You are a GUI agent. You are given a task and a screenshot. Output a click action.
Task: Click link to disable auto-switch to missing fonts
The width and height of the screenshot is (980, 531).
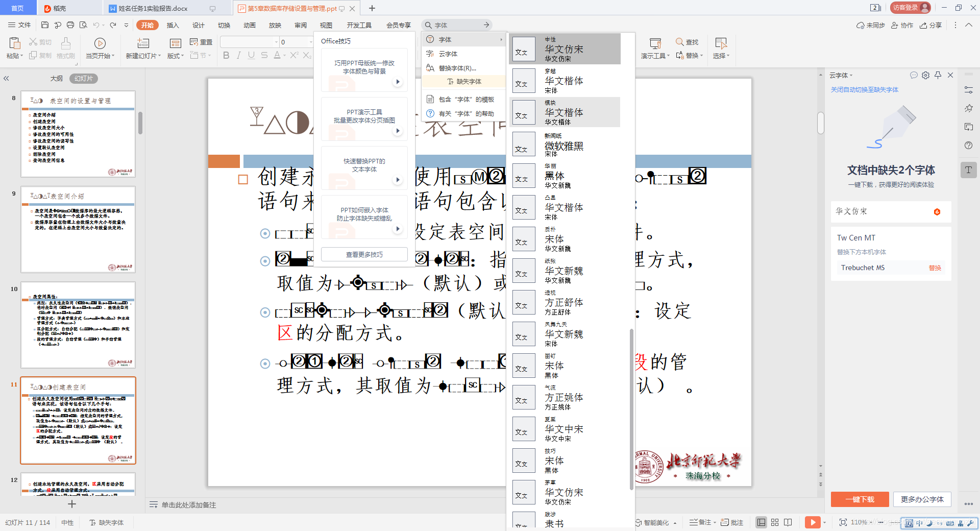tap(865, 90)
